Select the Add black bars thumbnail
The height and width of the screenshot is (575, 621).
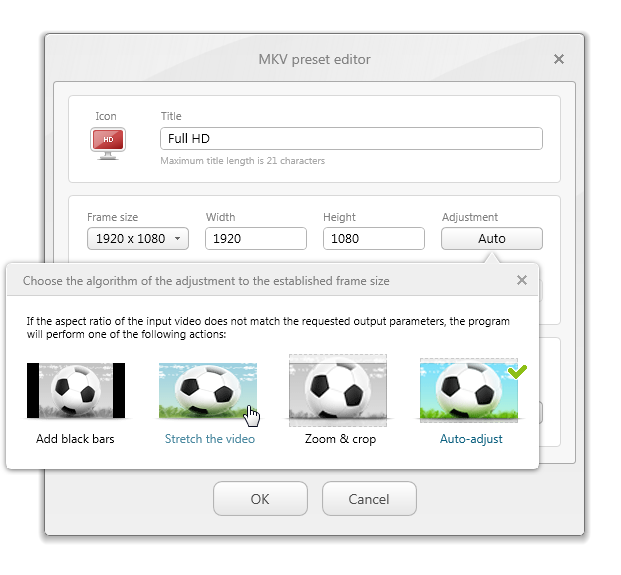tap(76, 390)
